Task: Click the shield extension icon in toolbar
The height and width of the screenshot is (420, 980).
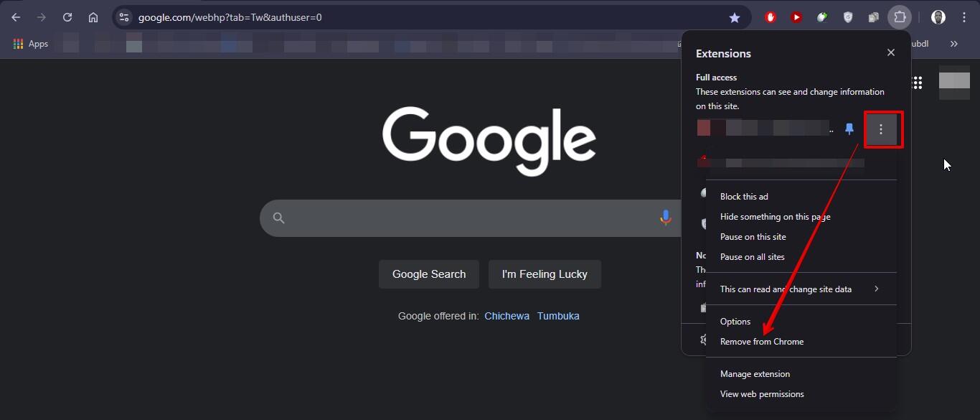Action: coord(848,17)
